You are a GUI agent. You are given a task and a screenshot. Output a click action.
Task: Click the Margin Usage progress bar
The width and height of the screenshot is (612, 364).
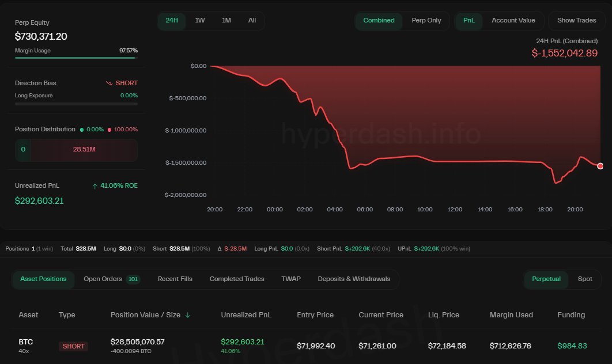[x=76, y=58]
